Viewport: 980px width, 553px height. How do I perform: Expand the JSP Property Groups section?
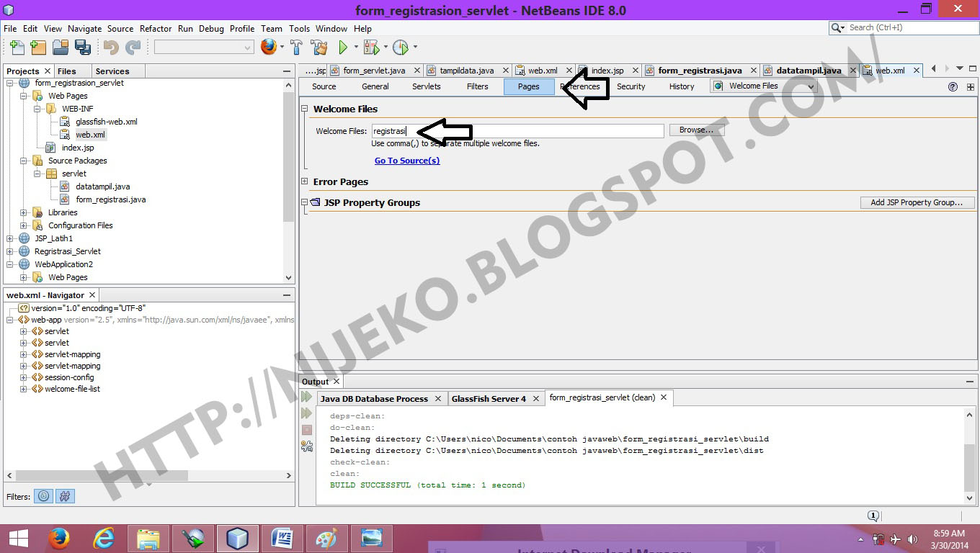(305, 202)
